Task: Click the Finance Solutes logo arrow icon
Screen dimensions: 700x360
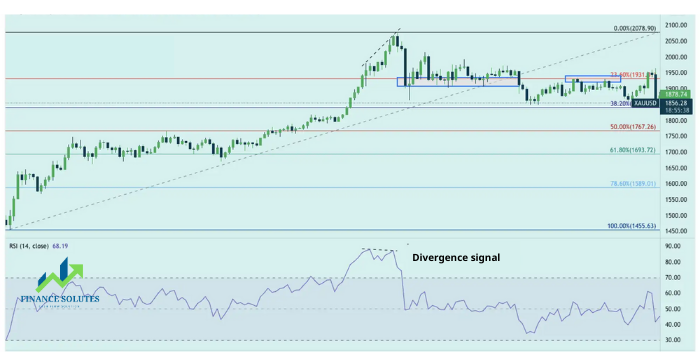Action: tap(60, 275)
